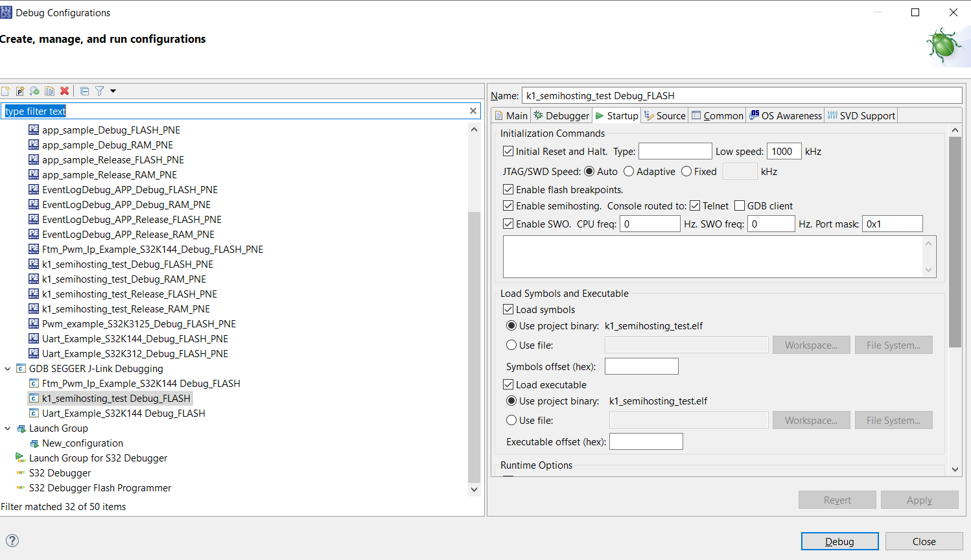Duplicate the selected launch configuration
This screenshot has height=560, width=971.
tap(49, 91)
